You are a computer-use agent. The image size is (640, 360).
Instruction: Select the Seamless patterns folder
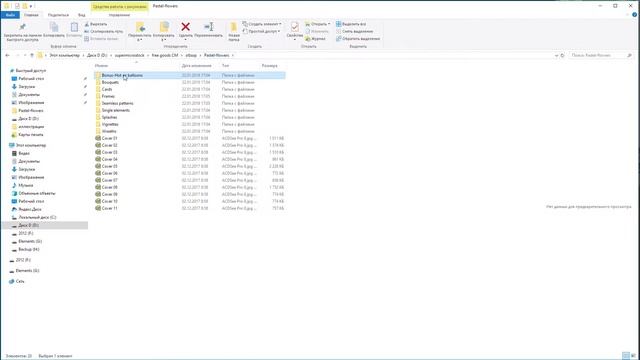pos(118,103)
